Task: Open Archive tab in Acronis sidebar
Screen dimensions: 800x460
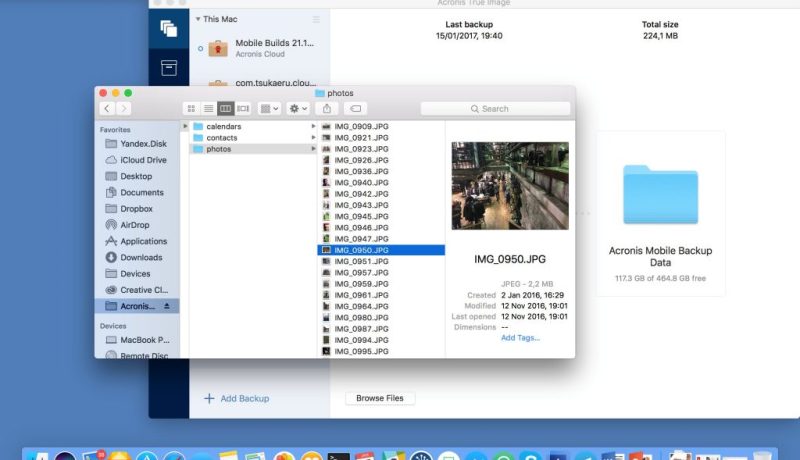Action: pyautogui.click(x=169, y=68)
